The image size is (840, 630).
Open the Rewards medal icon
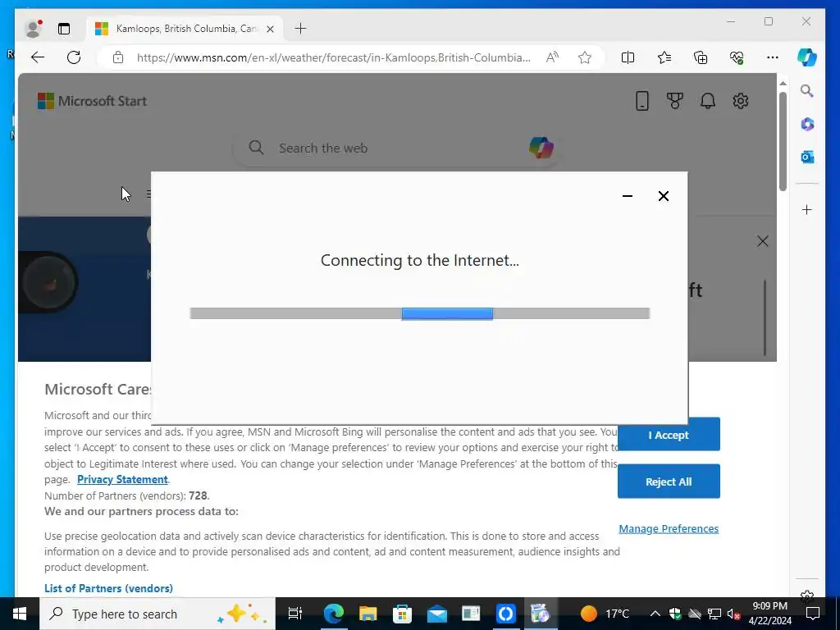[x=674, y=101]
